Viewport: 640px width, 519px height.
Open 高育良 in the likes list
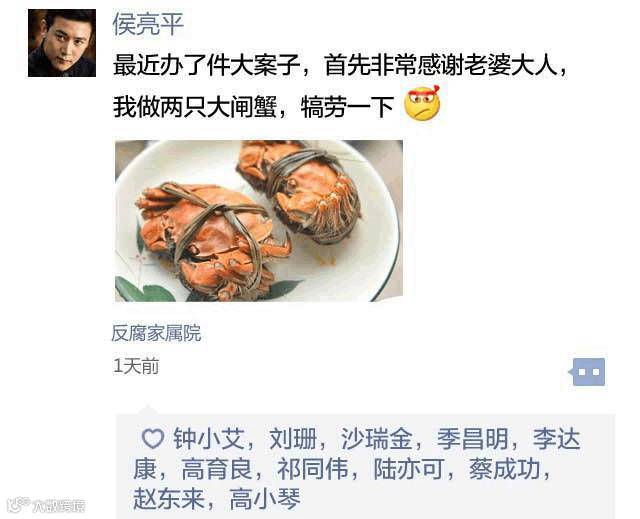point(217,469)
